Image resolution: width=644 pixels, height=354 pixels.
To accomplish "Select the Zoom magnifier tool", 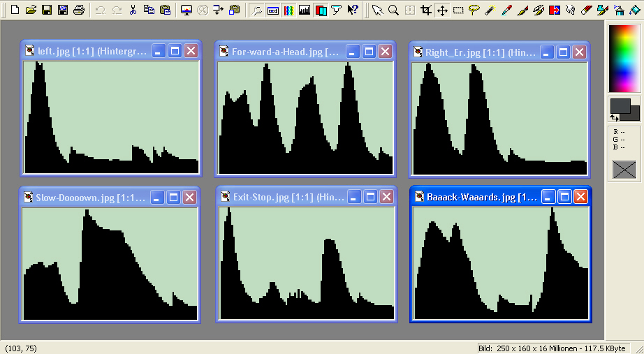I will point(394,10).
